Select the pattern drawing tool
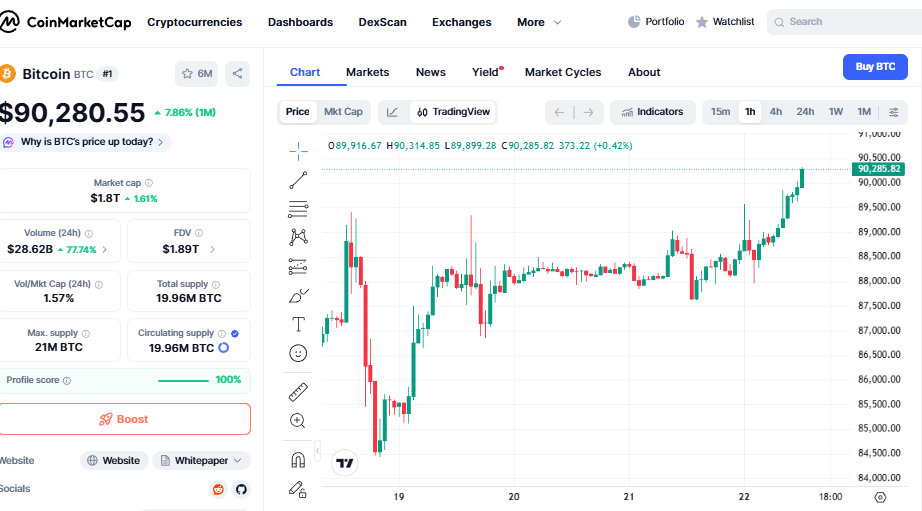 pyautogui.click(x=298, y=237)
